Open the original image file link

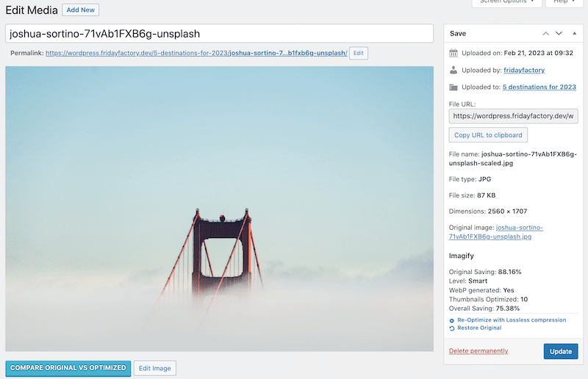pos(495,232)
